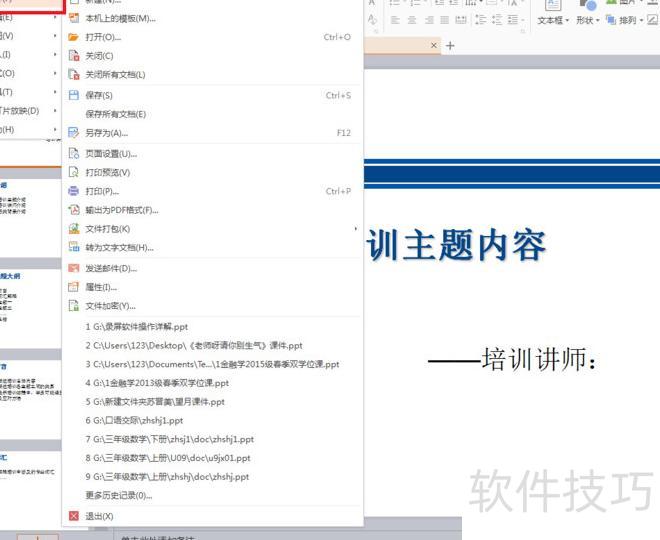Expand the 文件打包(K) submenu
Image resolution: width=660 pixels, height=540 pixels.
[356, 229]
